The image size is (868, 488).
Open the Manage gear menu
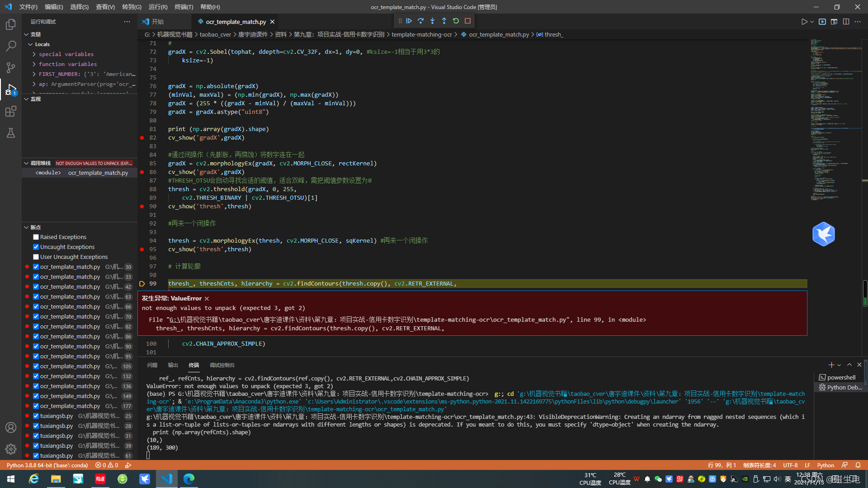point(11,449)
